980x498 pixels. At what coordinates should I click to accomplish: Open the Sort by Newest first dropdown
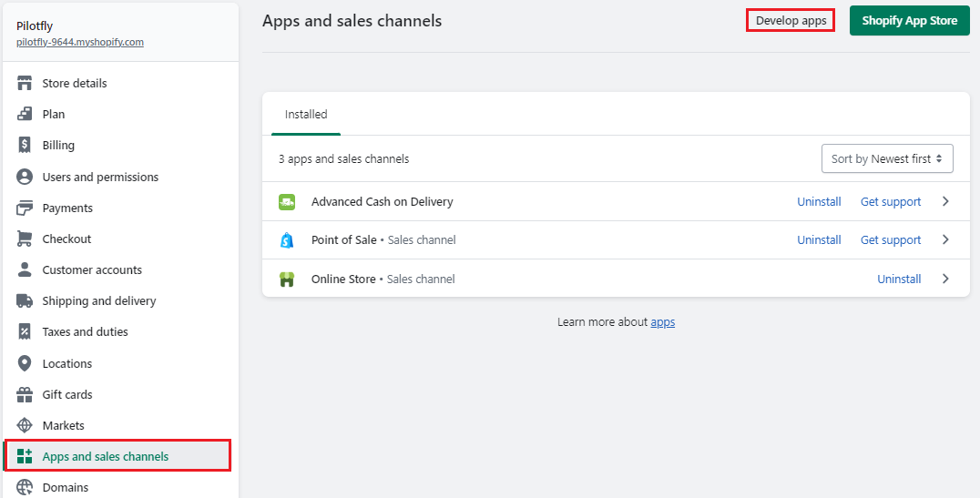(x=887, y=158)
